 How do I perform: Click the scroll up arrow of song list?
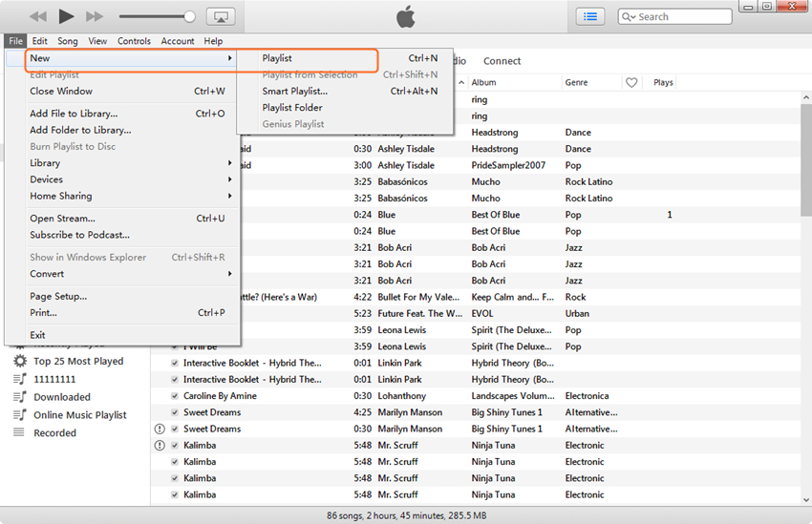(805, 97)
